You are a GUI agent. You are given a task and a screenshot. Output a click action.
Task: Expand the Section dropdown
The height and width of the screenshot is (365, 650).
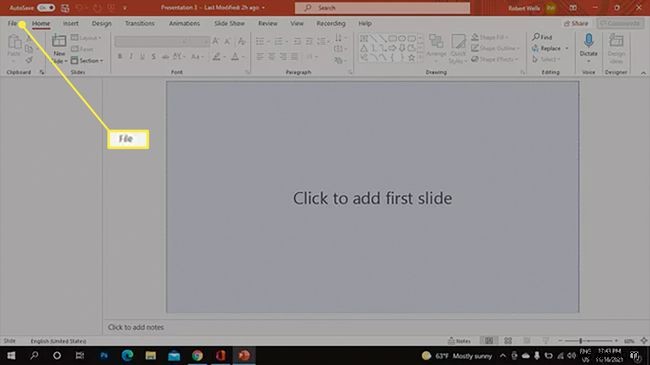(x=87, y=61)
